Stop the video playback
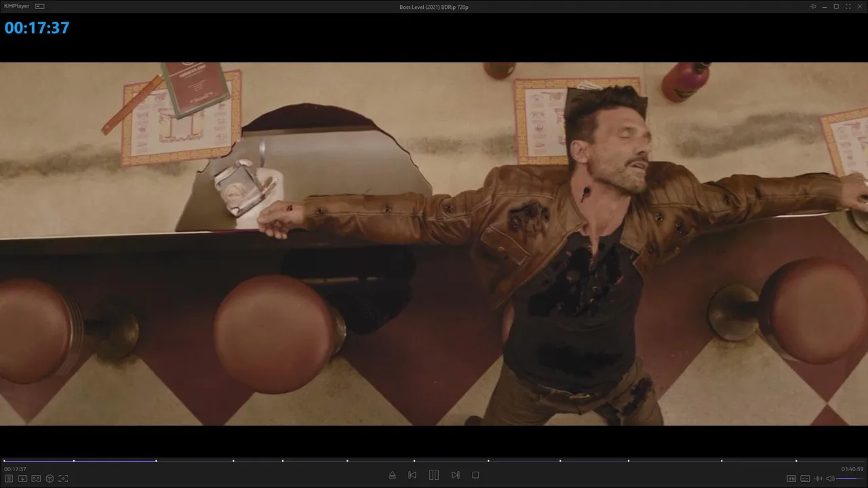This screenshot has height=488, width=868. (475, 475)
